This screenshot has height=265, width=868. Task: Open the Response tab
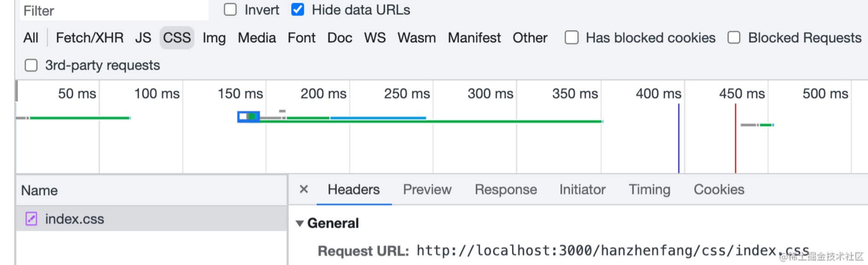click(x=506, y=190)
